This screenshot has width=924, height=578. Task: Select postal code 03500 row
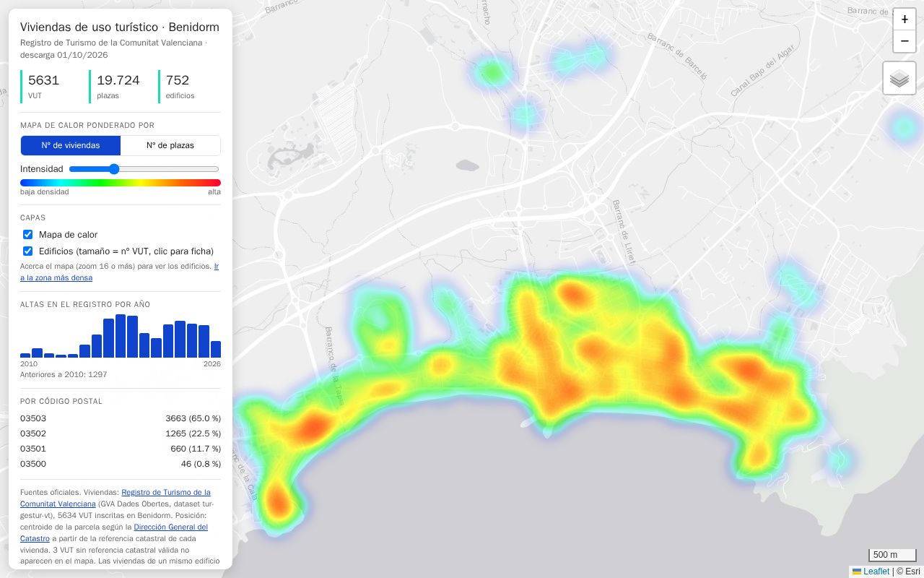pyautogui.click(x=121, y=464)
